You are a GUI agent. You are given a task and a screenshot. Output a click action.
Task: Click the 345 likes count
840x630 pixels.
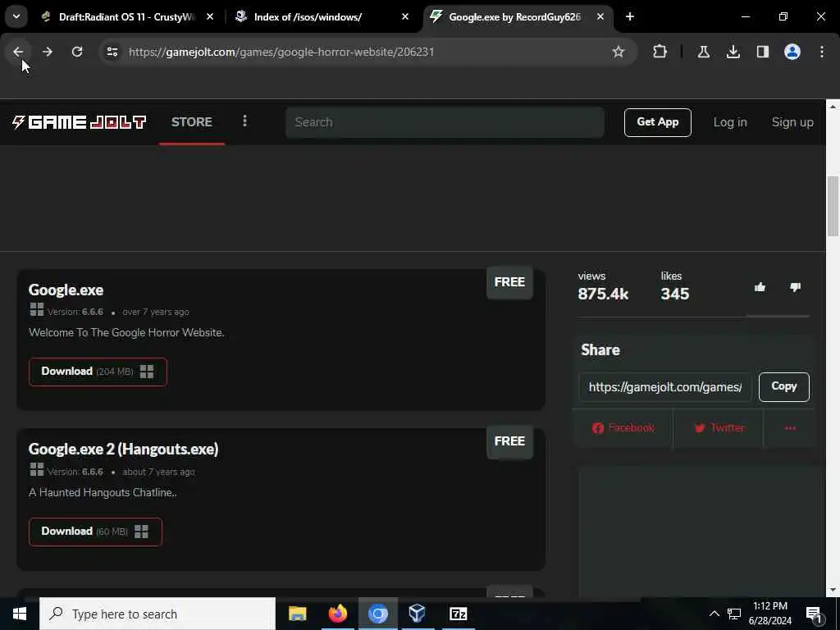pyautogui.click(x=675, y=294)
